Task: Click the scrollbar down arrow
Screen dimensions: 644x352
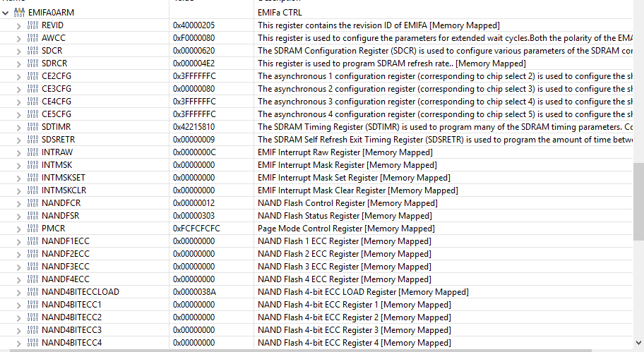Action: pos(638,343)
